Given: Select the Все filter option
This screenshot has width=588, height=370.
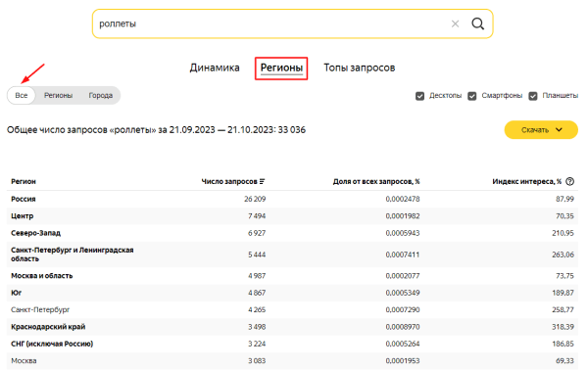Looking at the screenshot, I should (x=22, y=95).
